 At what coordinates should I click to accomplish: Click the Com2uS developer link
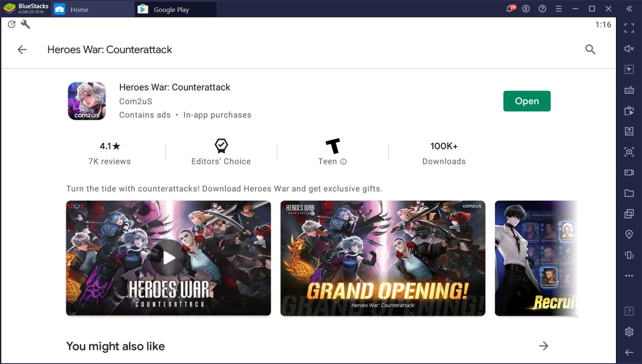135,101
